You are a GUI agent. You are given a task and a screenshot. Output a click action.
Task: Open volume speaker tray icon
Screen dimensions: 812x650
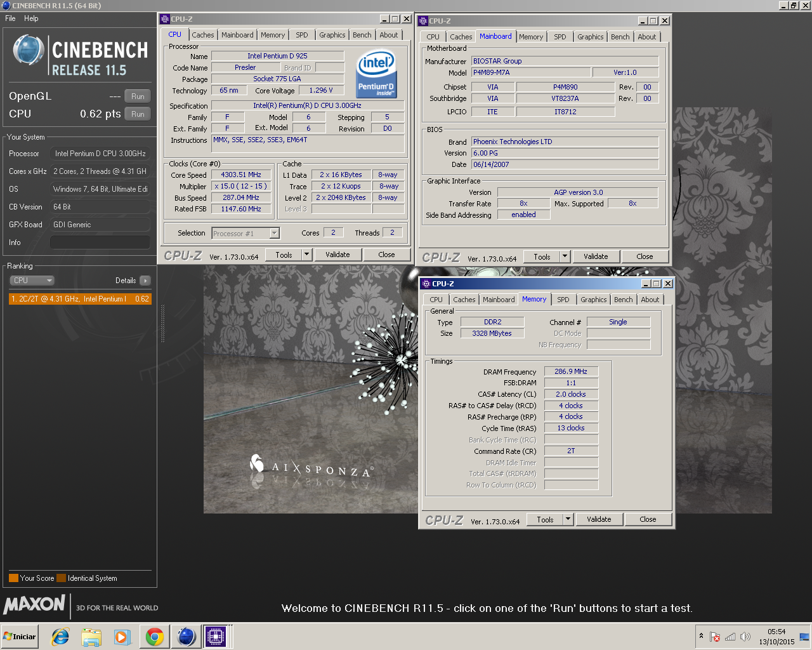point(745,637)
